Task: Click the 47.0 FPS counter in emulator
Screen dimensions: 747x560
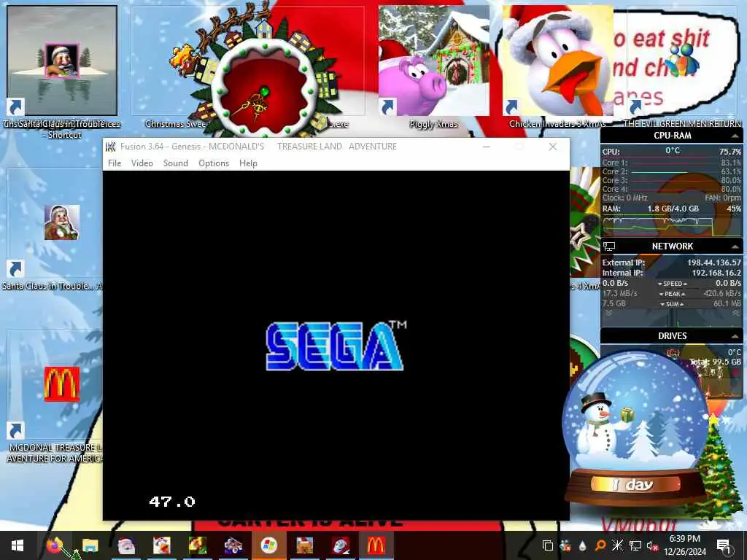Action: click(172, 502)
